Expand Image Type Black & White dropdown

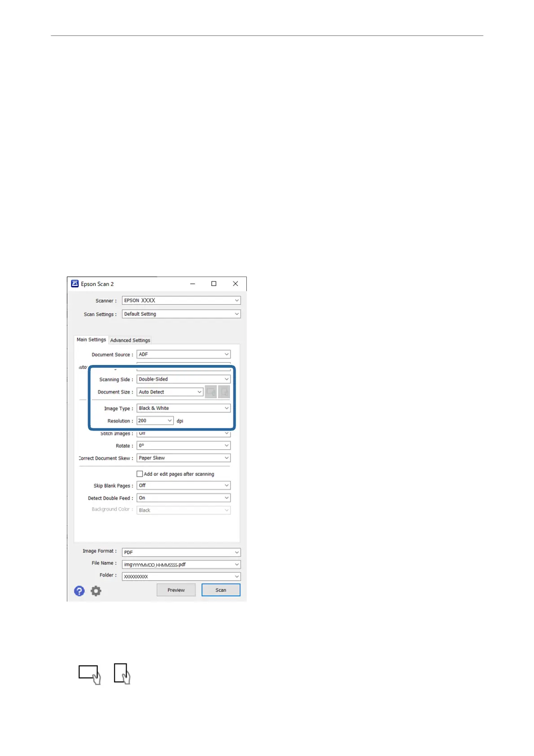(184, 408)
